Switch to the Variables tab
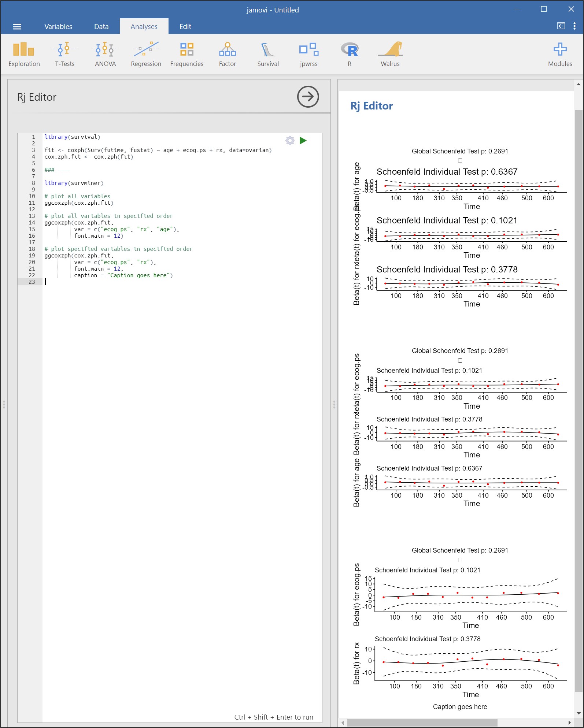This screenshot has height=728, width=584. pos(58,26)
